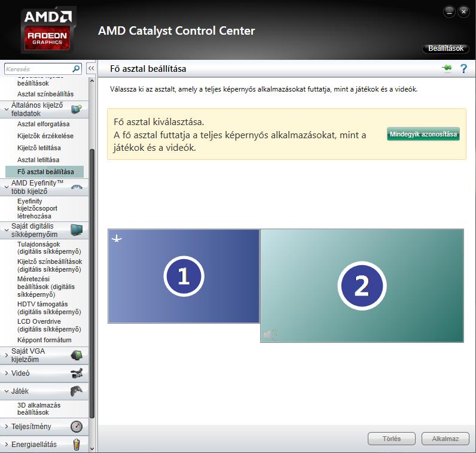The image size is (476, 453).
Task: Expand Saját VGA kijelzőim section
Action: (6, 355)
